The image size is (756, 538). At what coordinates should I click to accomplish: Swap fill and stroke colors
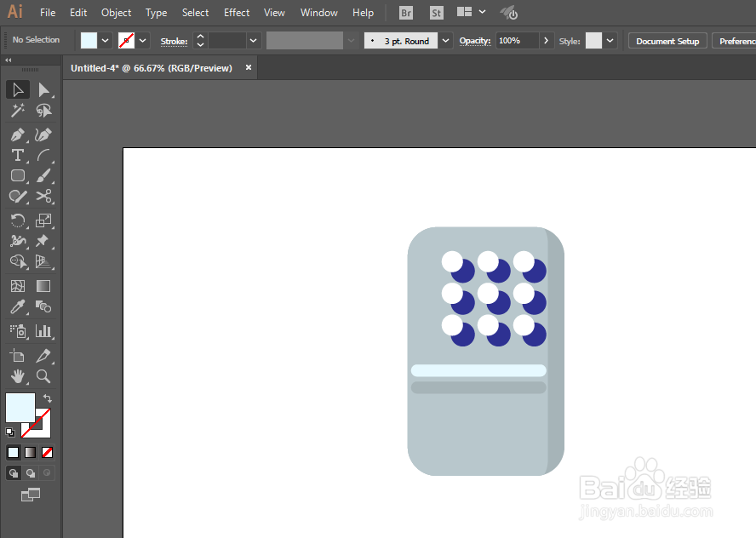point(48,398)
